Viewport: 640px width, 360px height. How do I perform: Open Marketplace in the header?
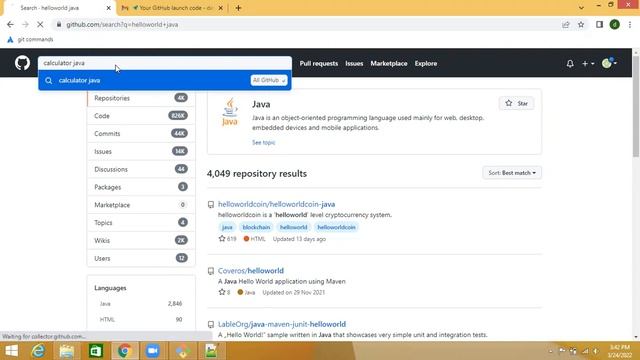click(389, 64)
